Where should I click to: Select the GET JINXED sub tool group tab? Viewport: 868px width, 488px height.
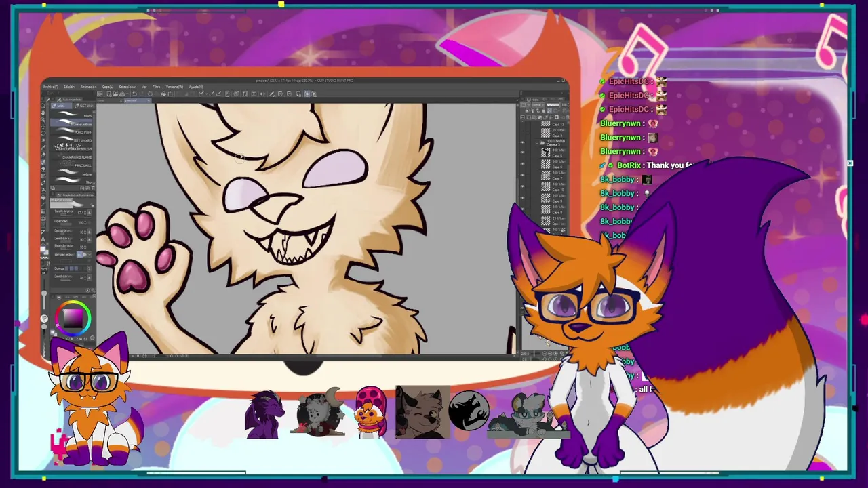coord(85,106)
